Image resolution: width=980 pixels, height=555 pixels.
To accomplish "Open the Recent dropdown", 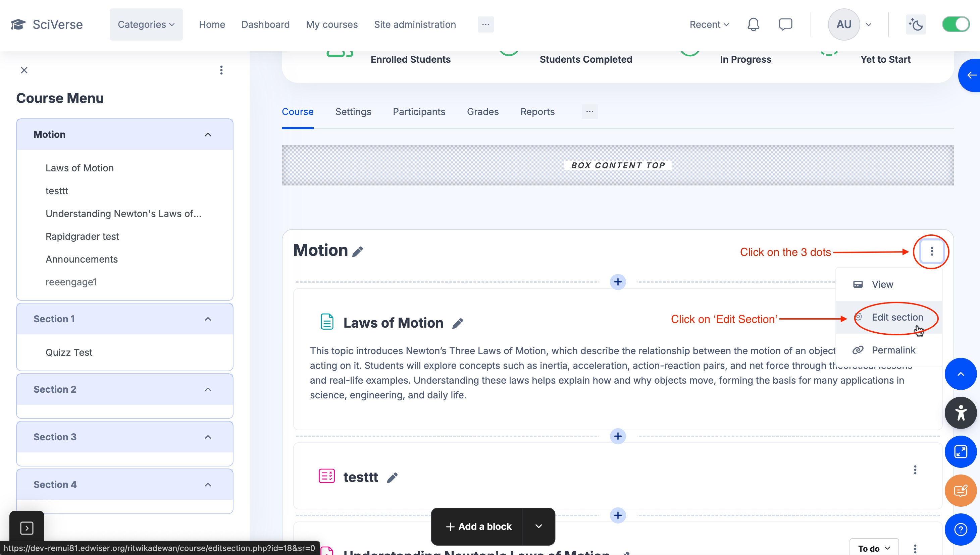I will point(709,24).
